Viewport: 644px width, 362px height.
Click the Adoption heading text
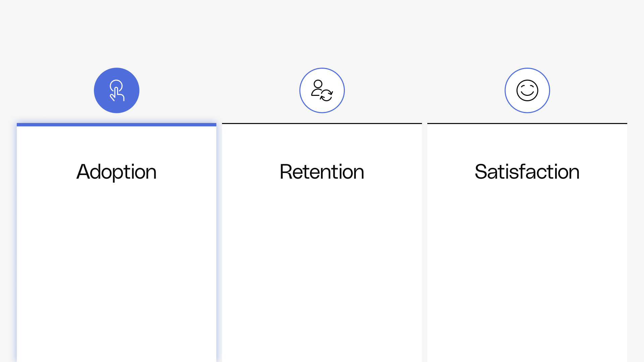click(116, 172)
